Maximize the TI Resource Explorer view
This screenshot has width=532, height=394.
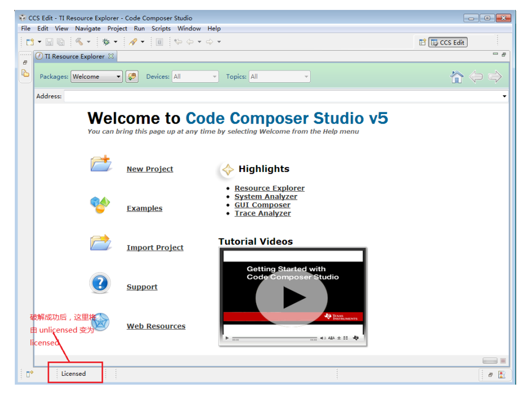[x=504, y=55]
